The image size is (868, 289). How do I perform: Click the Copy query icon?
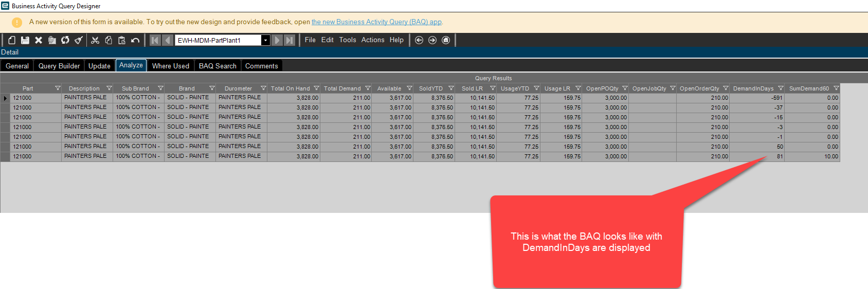pos(52,40)
